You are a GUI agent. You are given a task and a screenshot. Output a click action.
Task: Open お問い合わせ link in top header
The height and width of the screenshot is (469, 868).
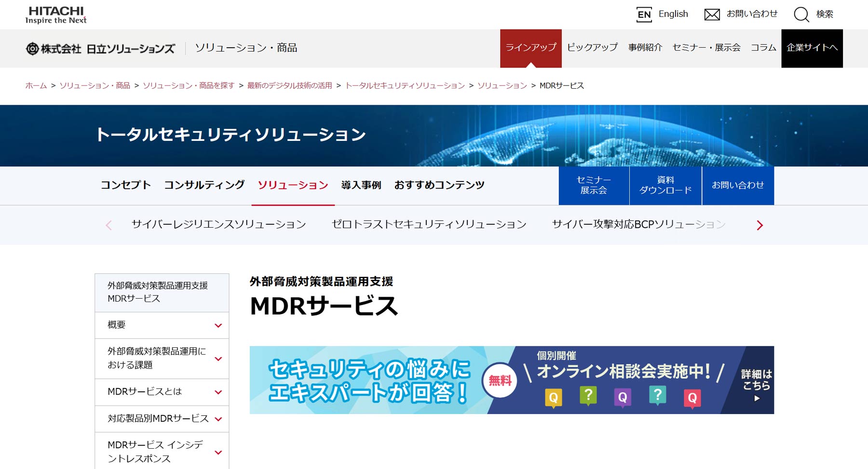click(752, 14)
